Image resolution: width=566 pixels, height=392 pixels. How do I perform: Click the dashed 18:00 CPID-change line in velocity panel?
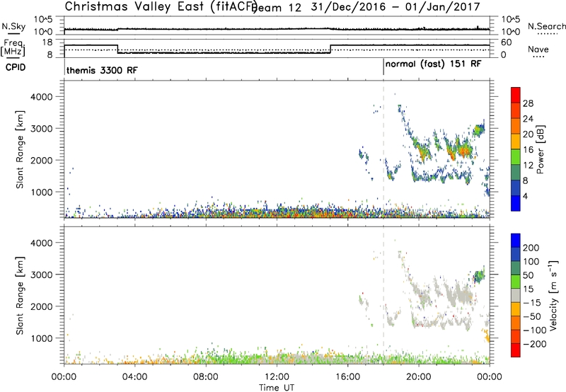pyautogui.click(x=383, y=294)
